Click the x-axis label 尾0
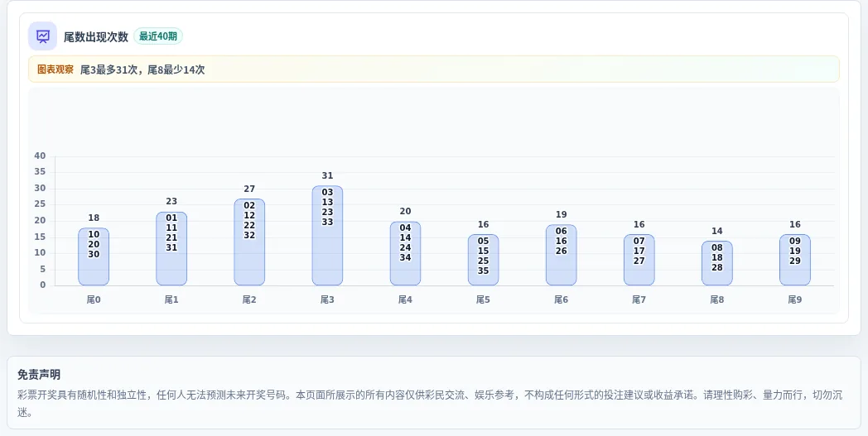Image resolution: width=868 pixels, height=436 pixels. 94,299
